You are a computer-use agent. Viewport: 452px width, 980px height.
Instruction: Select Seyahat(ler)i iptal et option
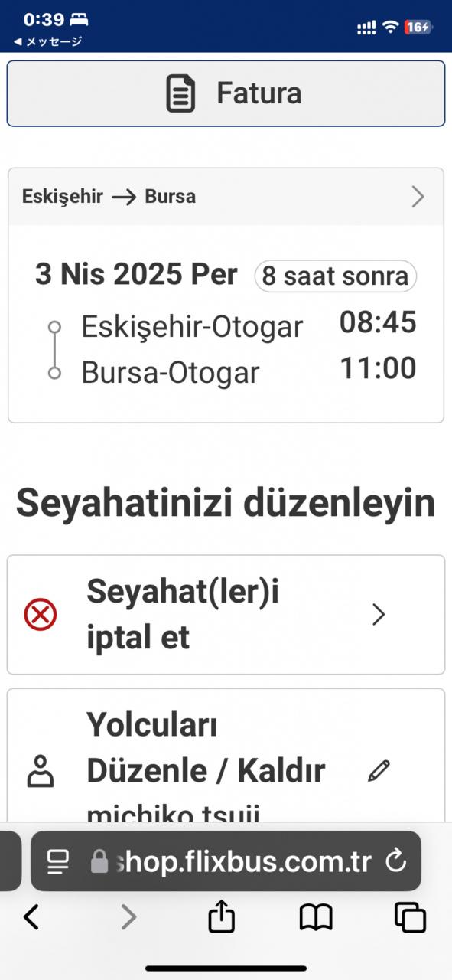click(226, 615)
